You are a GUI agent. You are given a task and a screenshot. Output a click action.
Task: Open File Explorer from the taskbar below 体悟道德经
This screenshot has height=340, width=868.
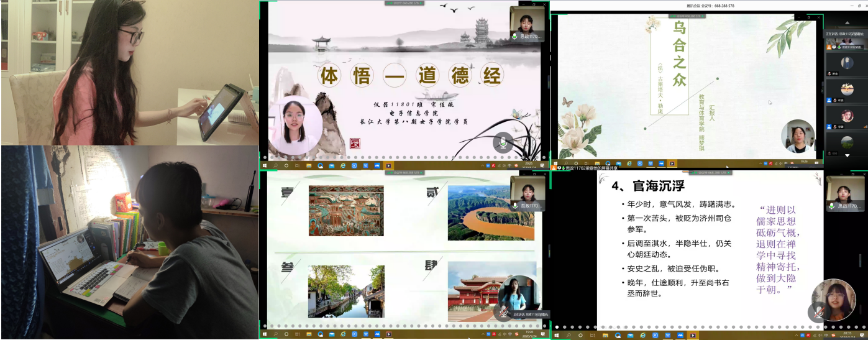click(x=309, y=166)
